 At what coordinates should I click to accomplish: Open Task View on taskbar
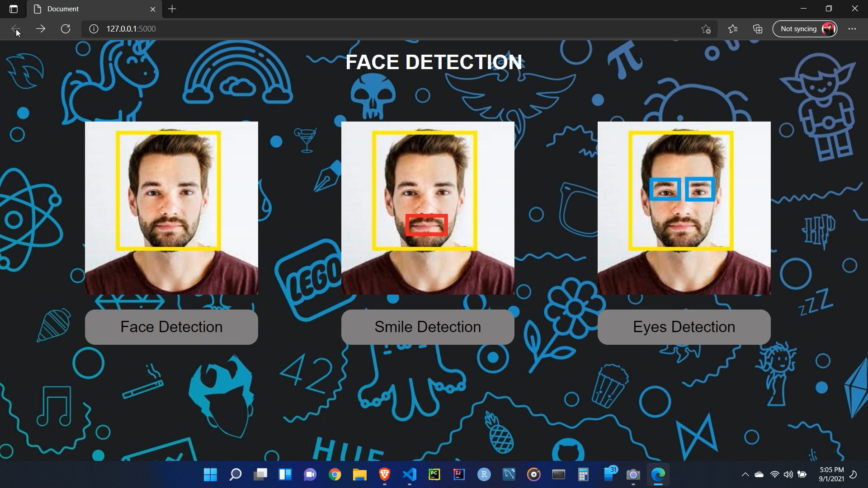[260, 474]
